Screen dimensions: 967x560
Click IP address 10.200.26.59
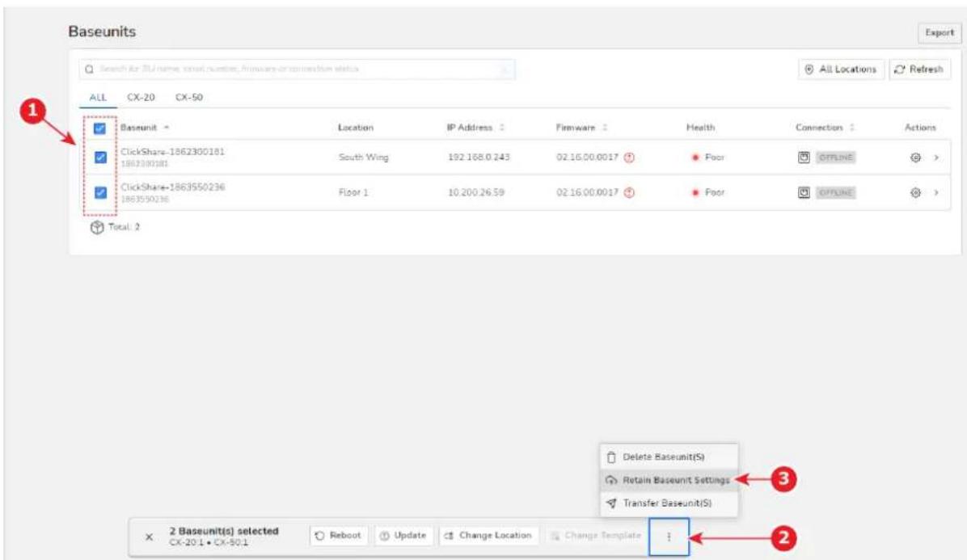[475, 193]
